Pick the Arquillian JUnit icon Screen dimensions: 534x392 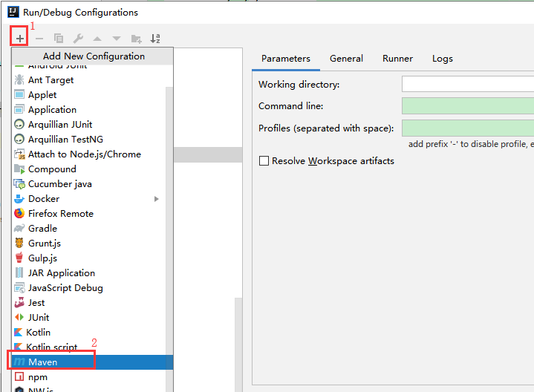coord(19,124)
